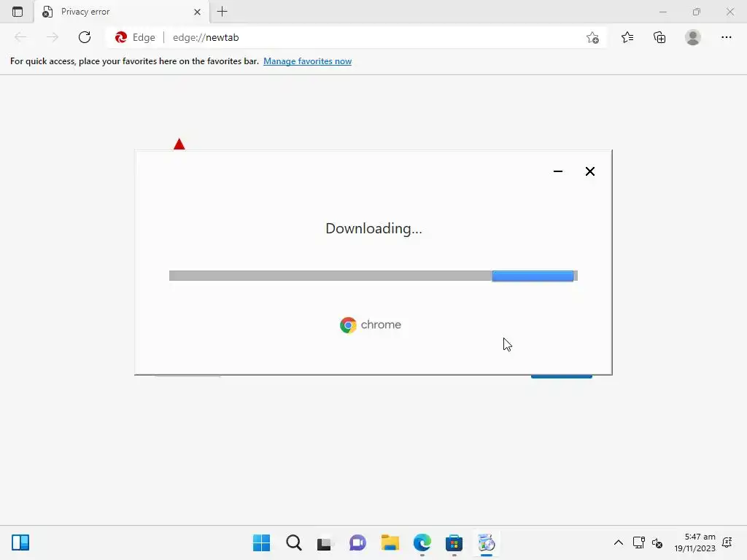Open the Windows Start menu
The image size is (747, 560).
click(261, 542)
